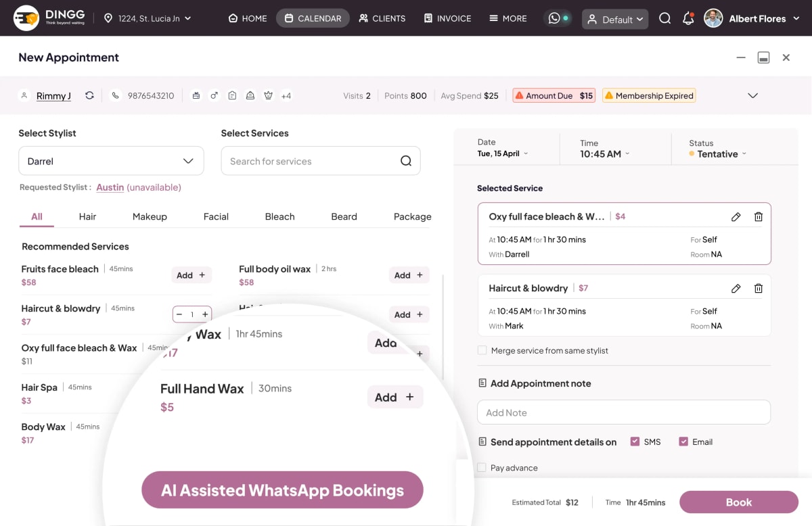Toggle Merge service from same stylist

(x=482, y=351)
